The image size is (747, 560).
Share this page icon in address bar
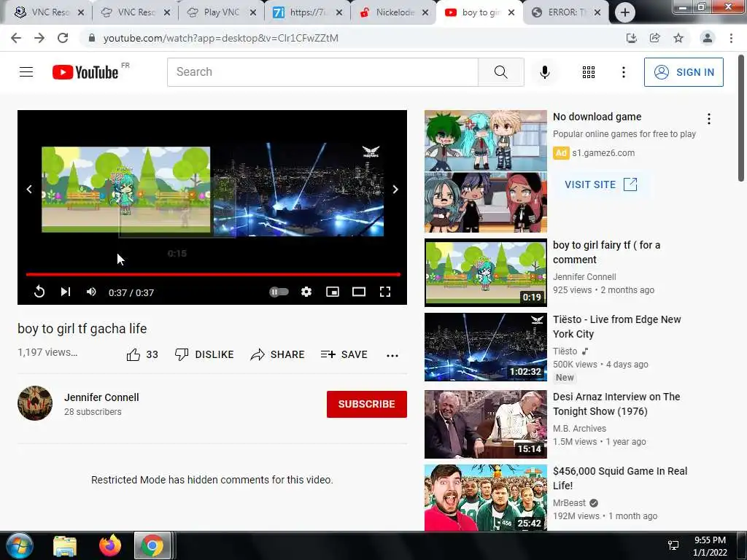point(654,38)
